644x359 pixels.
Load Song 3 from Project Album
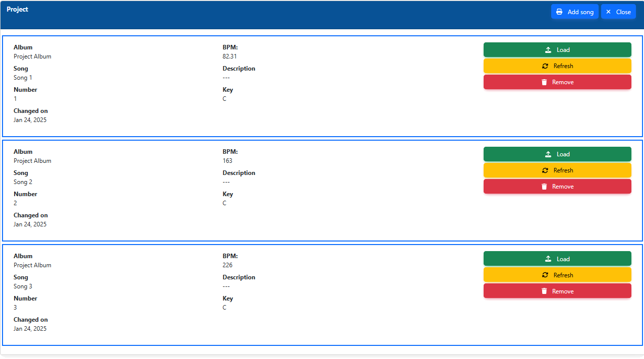click(x=557, y=259)
